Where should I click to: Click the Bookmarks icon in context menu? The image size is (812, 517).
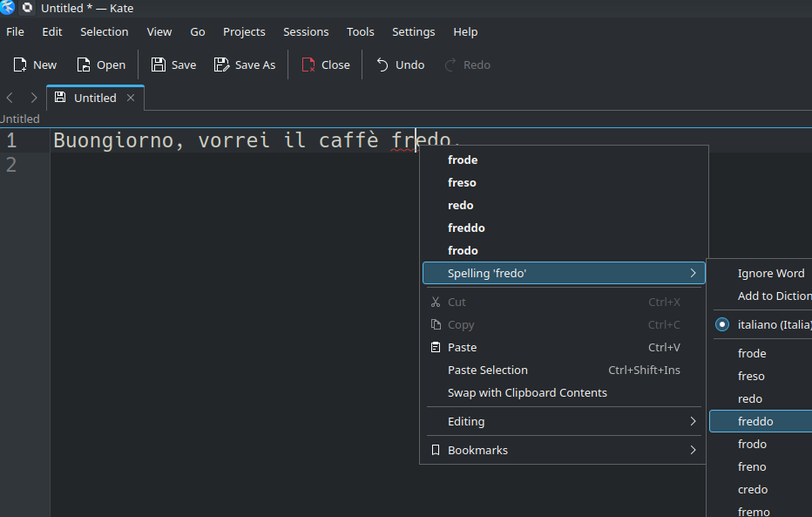click(x=436, y=450)
